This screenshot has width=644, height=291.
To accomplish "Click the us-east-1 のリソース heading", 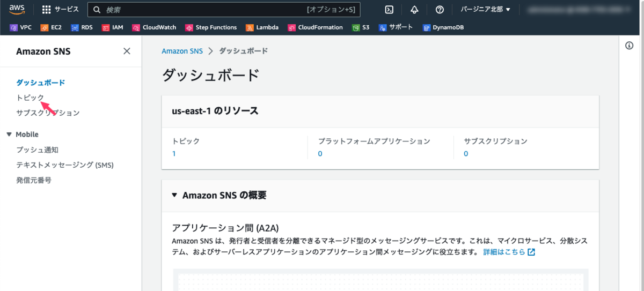I will [x=215, y=111].
